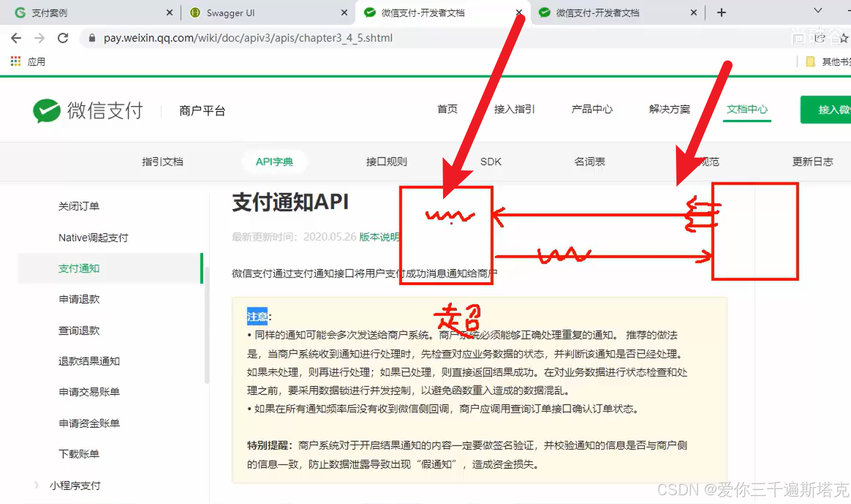Close the Swagger UI tab

click(344, 13)
